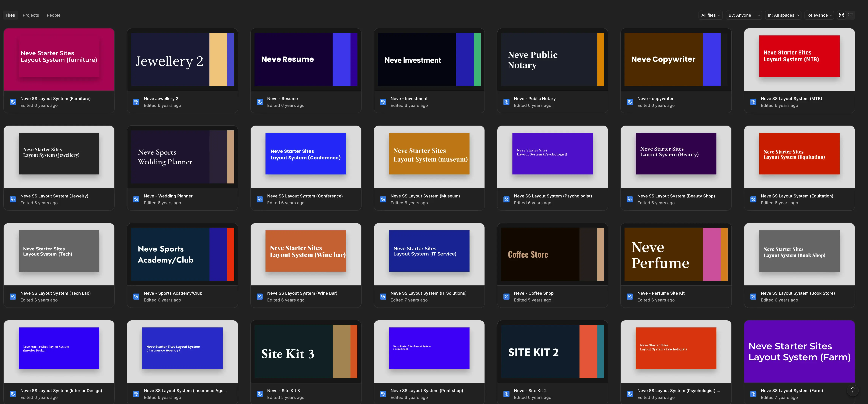The height and width of the screenshot is (404, 868).
Task: Click file icon beside Neve SS Layout System (Wine Bar)
Action: click(259, 297)
